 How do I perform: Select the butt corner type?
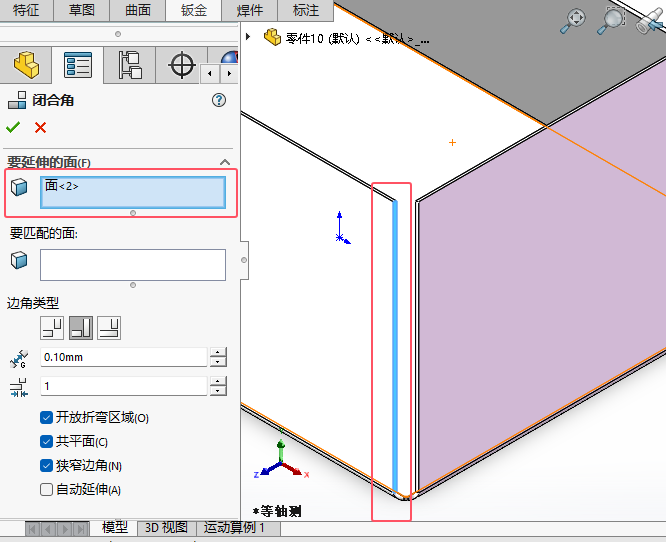coord(52,328)
